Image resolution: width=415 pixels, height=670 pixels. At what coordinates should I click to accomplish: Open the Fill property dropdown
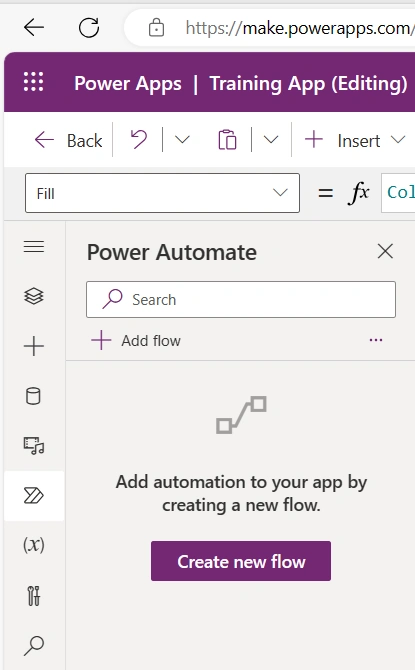click(x=162, y=193)
